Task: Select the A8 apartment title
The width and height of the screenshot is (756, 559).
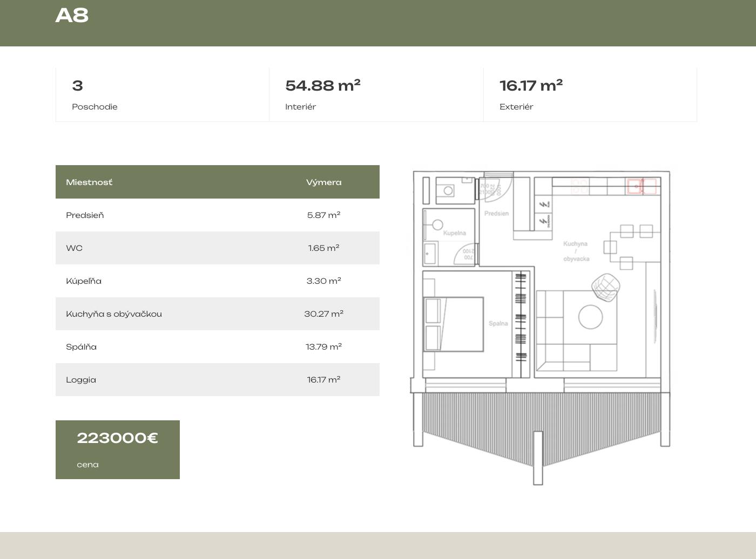Action: pos(72,15)
